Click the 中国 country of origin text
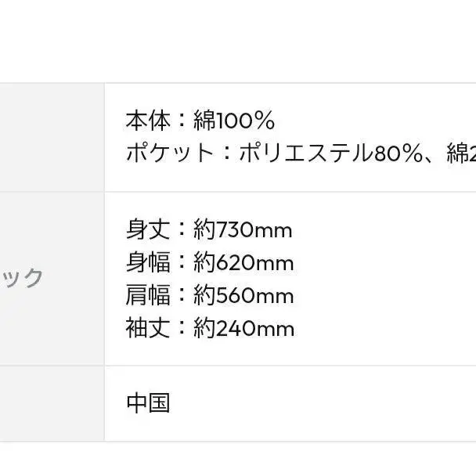Viewport: 476px width, 476px height. 148,403
